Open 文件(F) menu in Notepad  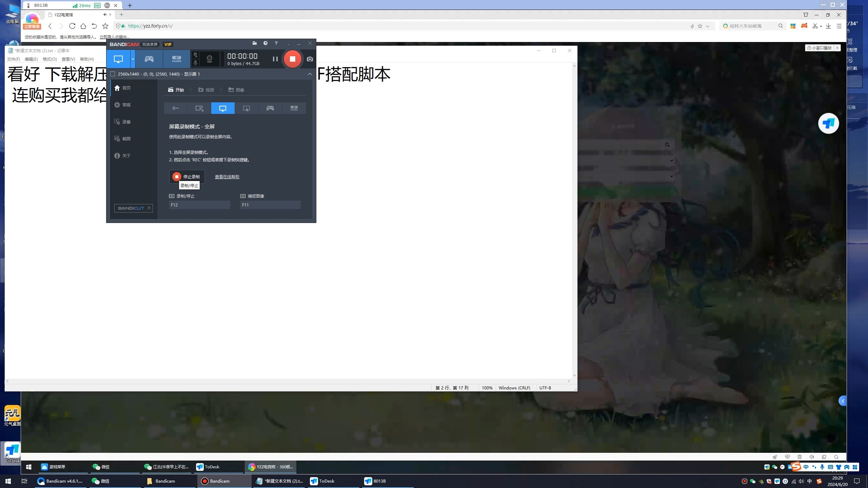tap(14, 59)
